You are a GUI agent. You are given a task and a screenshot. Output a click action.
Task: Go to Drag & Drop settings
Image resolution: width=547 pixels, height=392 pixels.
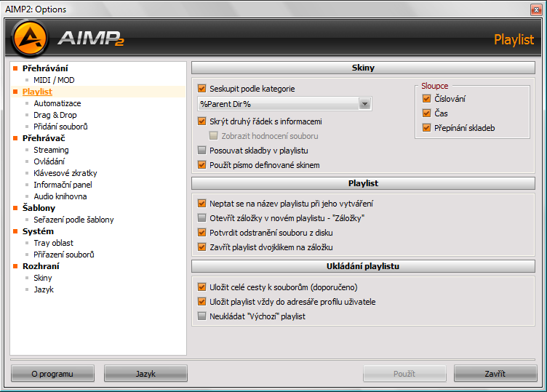(x=55, y=115)
